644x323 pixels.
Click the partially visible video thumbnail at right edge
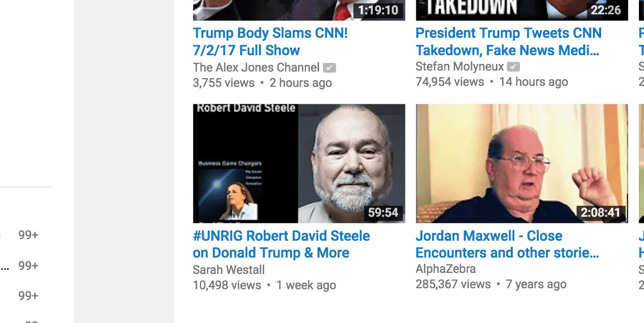(x=641, y=164)
